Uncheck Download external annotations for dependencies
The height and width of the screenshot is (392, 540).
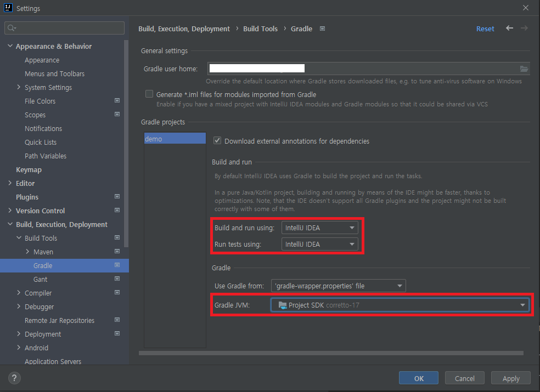217,140
